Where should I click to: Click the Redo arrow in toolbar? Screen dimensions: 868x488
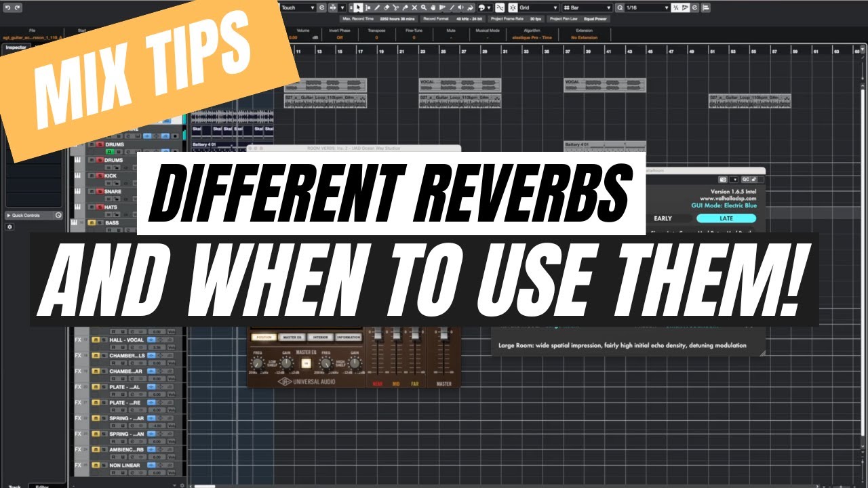17,7
